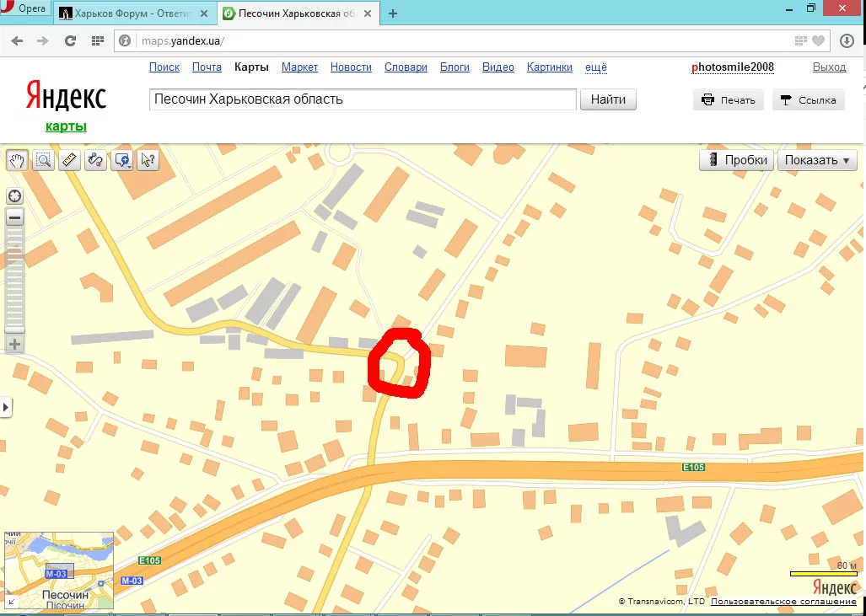866x616 pixels.
Task: Open the Картинки link
Action: 549,67
